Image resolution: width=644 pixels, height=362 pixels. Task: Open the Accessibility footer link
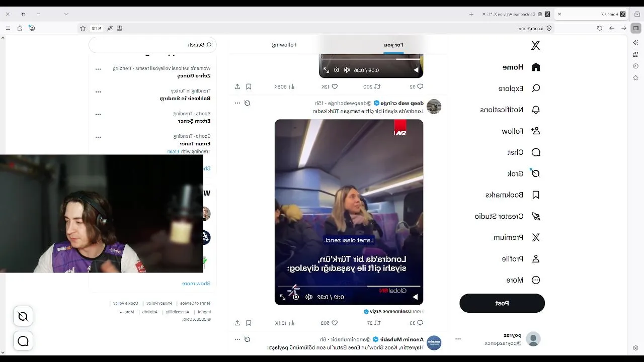pyautogui.click(x=178, y=312)
